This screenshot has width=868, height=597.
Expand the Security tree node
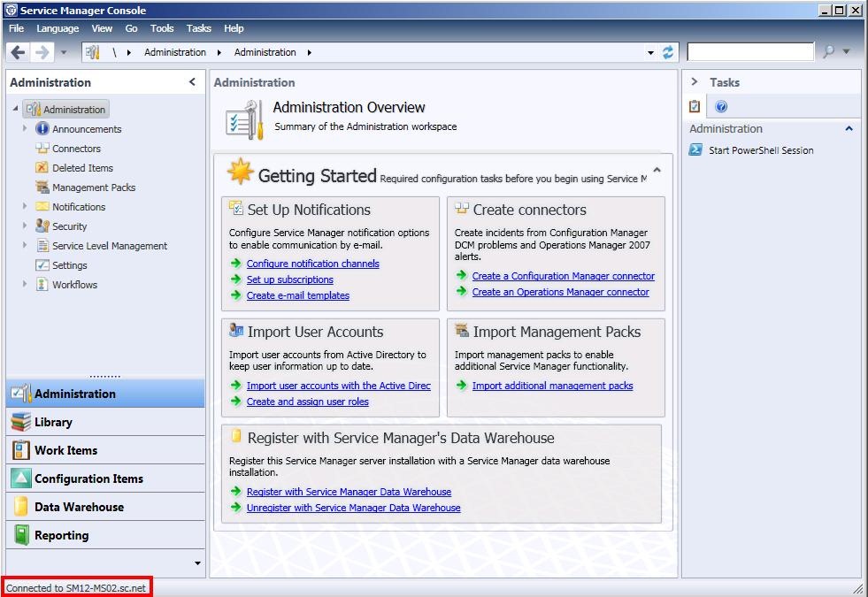point(26,226)
